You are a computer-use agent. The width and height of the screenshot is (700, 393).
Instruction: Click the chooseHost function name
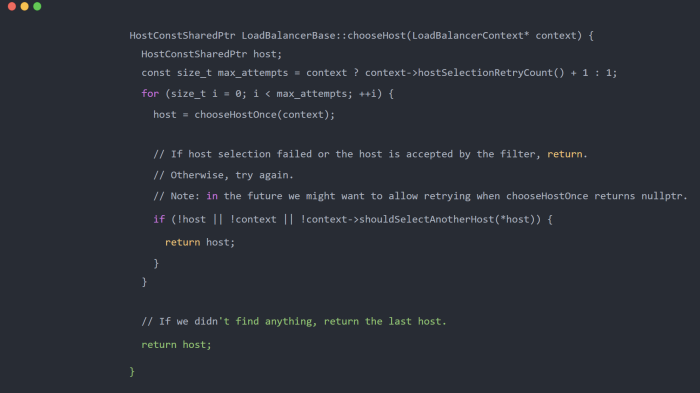pos(377,36)
